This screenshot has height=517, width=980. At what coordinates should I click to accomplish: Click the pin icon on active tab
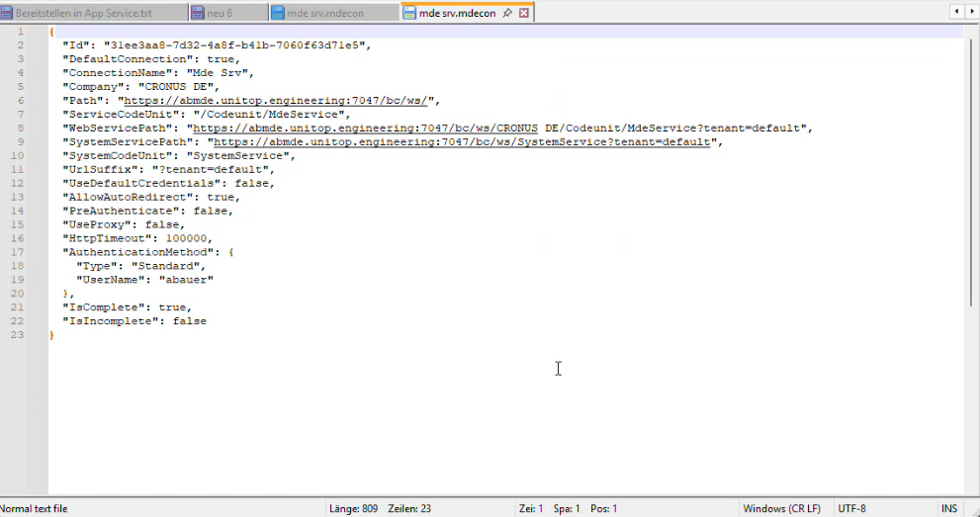[507, 13]
